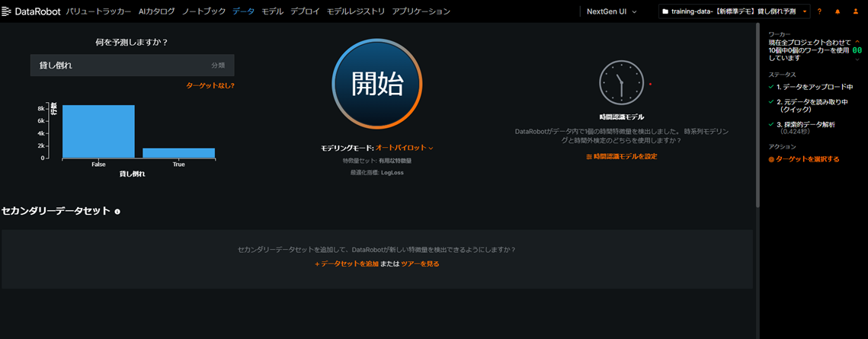Image resolution: width=868 pixels, height=339 pixels.
Task: Open the NextGen UI dropdown
Action: 611,11
